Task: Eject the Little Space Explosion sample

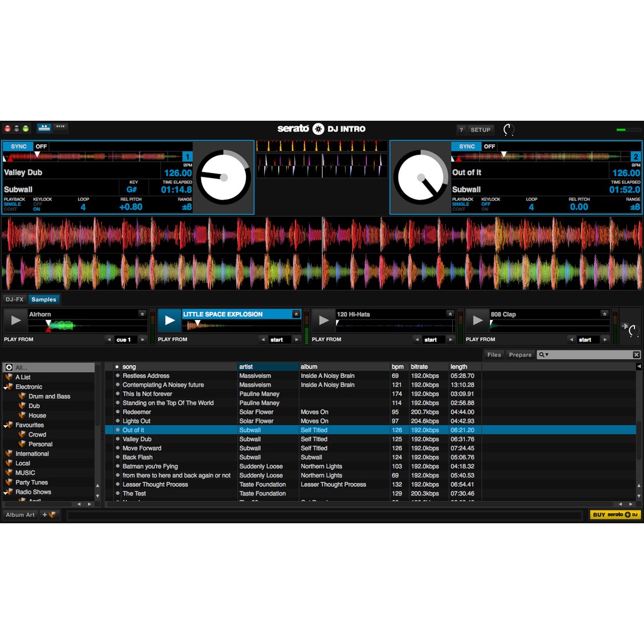Action: click(x=296, y=314)
